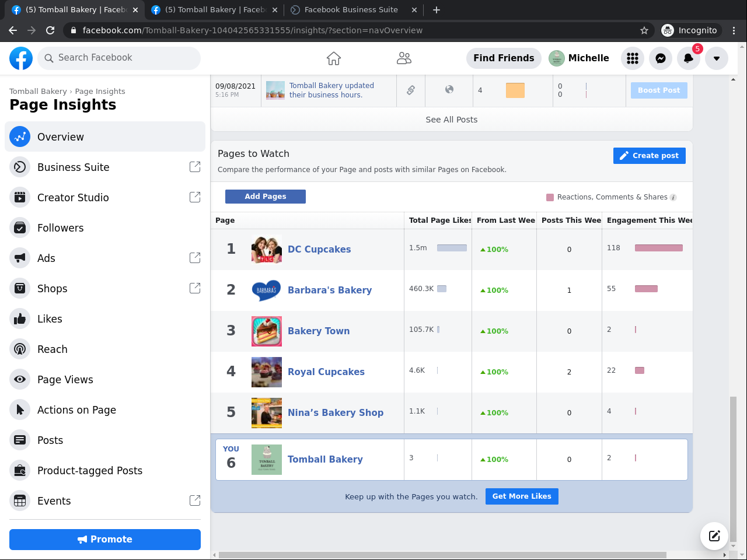Click the Followers sidebar icon
Screen dimensions: 747x560
pos(20,228)
